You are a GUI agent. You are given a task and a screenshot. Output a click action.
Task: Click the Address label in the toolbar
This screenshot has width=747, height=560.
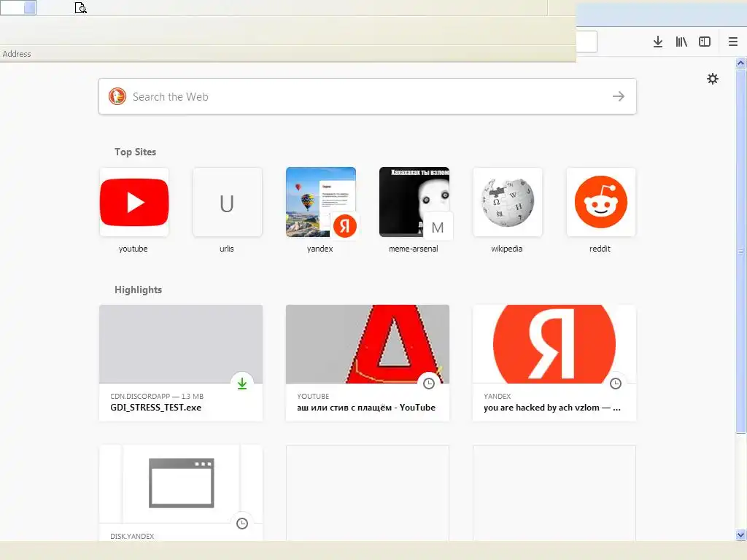point(17,54)
